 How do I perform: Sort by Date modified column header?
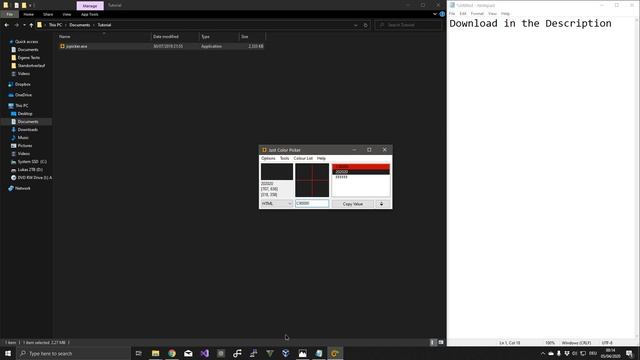coord(175,36)
